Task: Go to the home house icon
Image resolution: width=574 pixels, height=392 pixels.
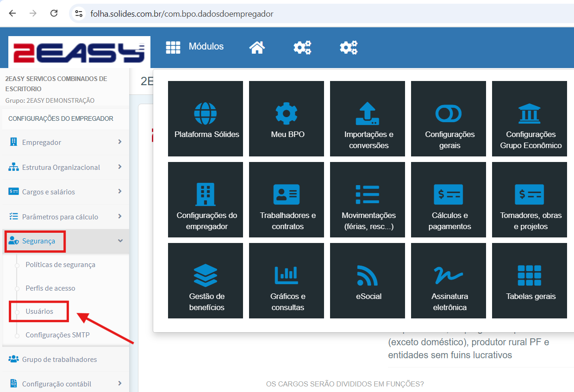Action: click(x=257, y=47)
